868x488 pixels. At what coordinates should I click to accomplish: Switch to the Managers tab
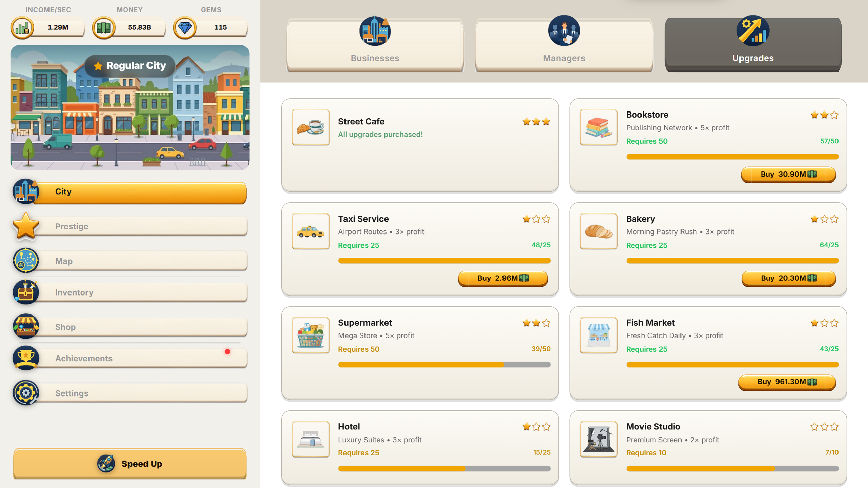click(x=564, y=44)
